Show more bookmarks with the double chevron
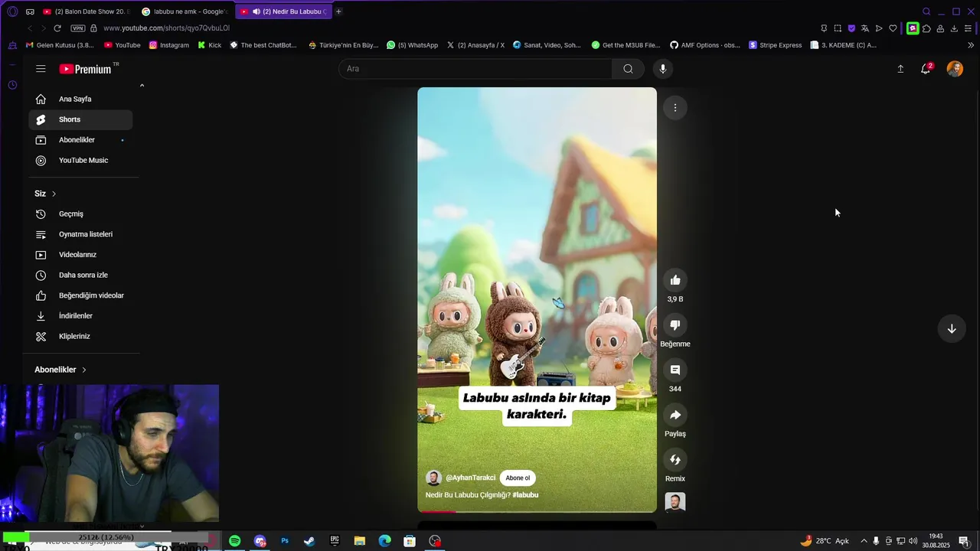The image size is (980, 551). [x=971, y=45]
